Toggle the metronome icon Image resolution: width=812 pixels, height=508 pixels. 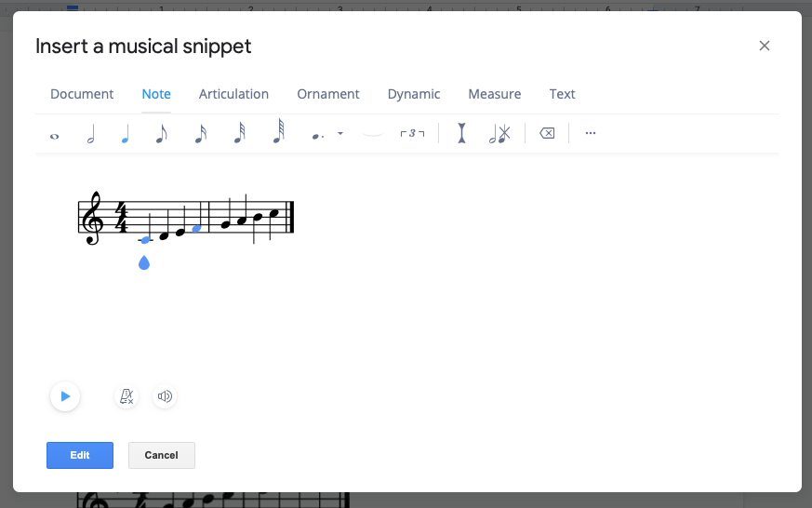click(126, 396)
